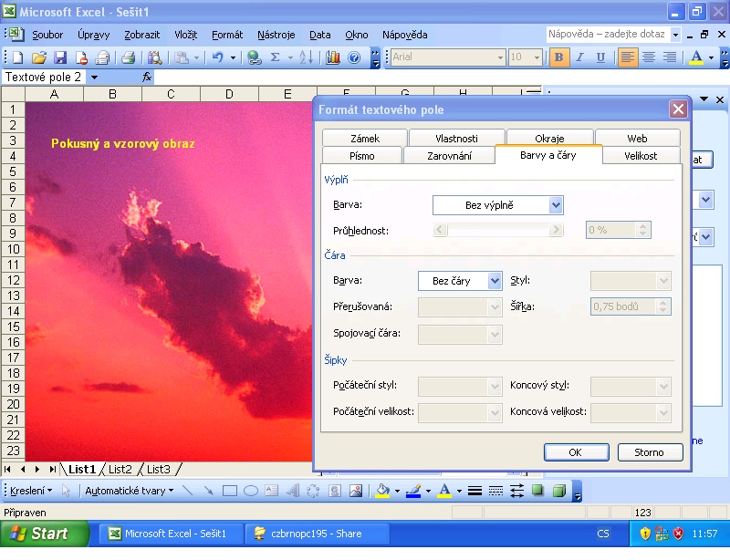Screen dimensions: 730x560
Task: Switch to czbrnopc195 - Share taskbar item
Action: (317, 534)
